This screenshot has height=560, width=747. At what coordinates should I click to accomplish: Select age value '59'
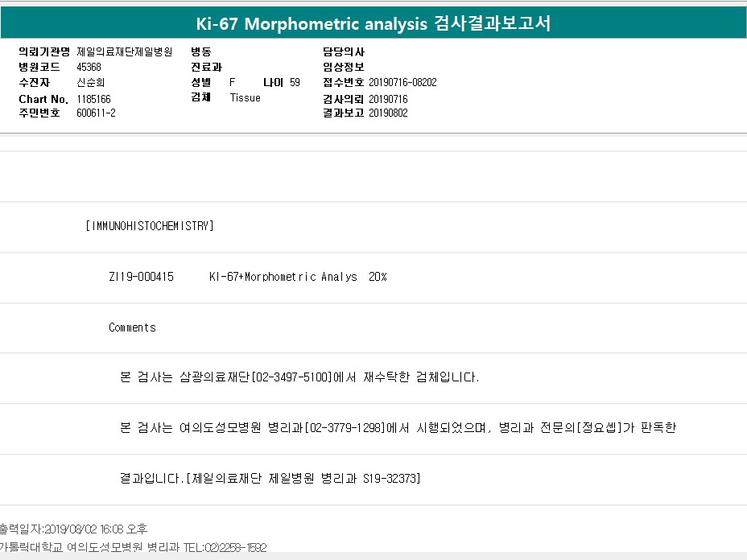(x=295, y=82)
